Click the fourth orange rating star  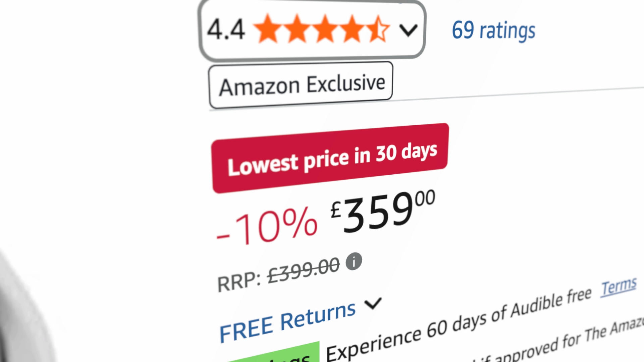click(x=352, y=29)
